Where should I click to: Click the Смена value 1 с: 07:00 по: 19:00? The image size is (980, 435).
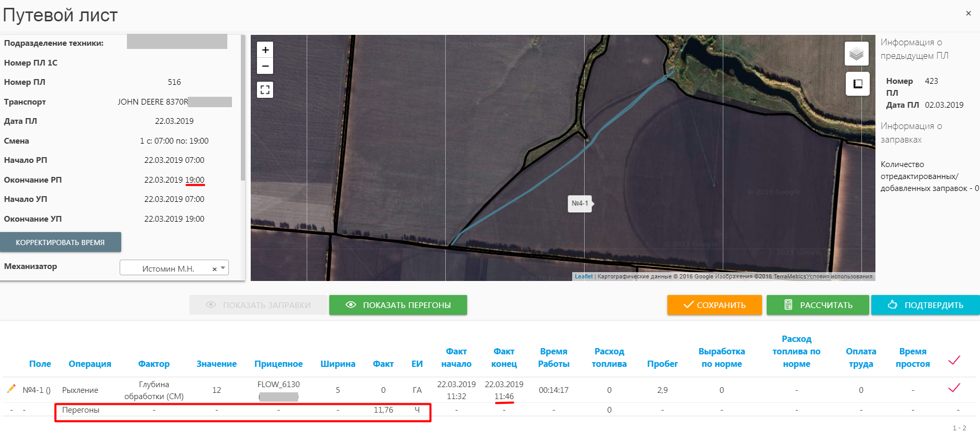click(x=174, y=141)
